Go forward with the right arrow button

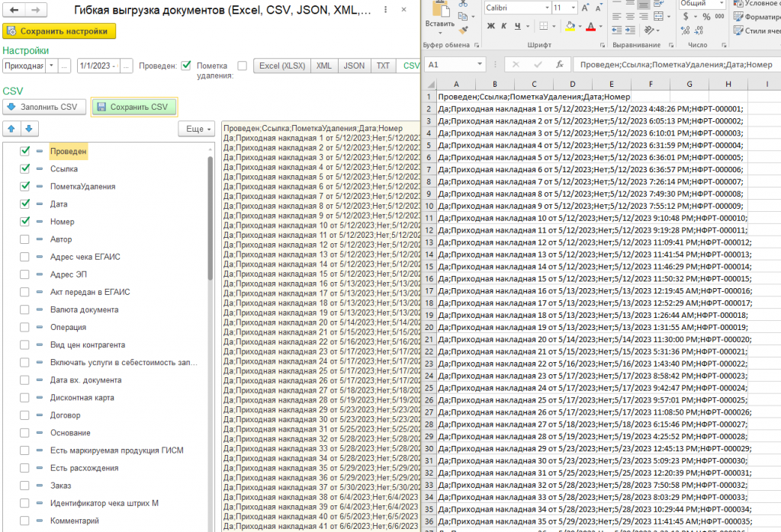[36, 9]
